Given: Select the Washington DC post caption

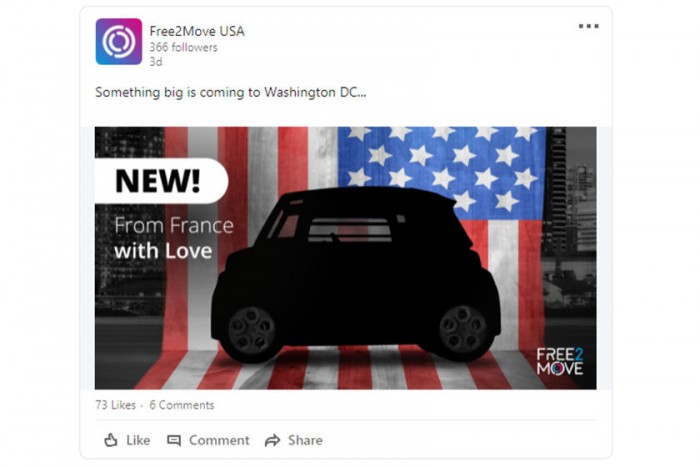Looking at the screenshot, I should [230, 92].
